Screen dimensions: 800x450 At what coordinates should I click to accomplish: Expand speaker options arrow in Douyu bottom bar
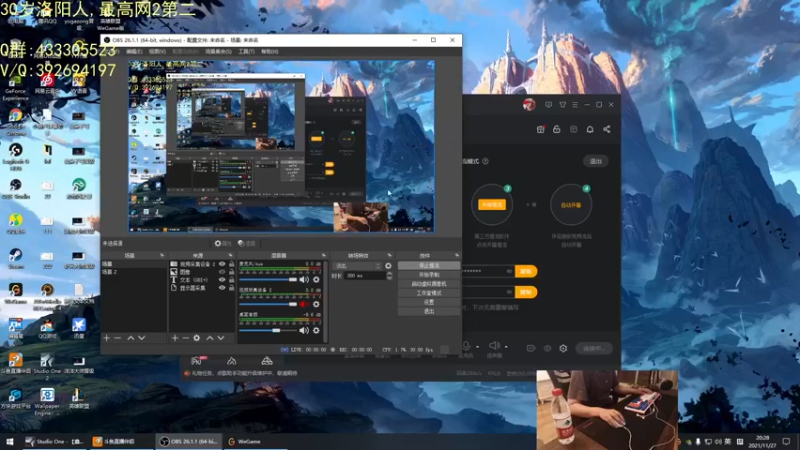(506, 347)
